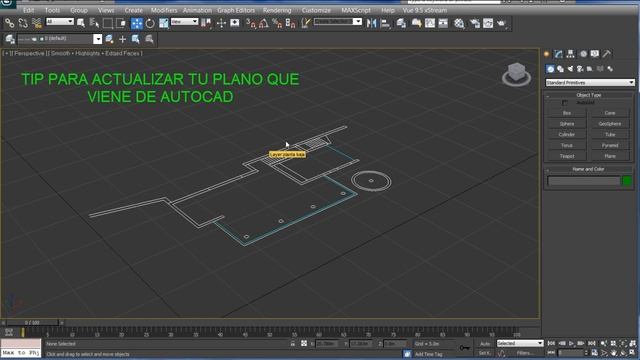Click the Play Animation button

(x=571, y=344)
